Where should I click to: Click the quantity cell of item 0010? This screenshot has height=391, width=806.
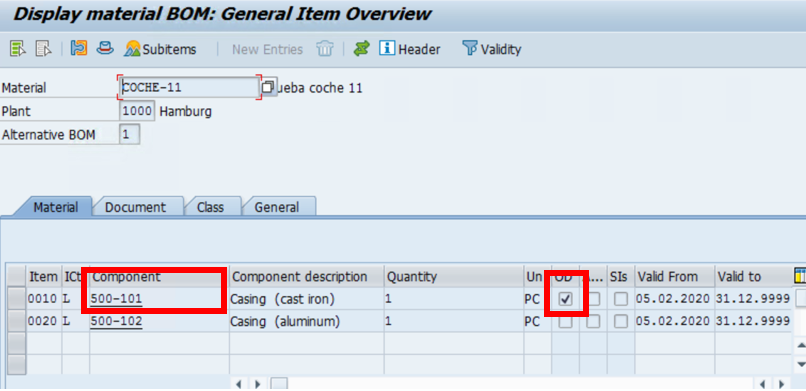click(453, 299)
